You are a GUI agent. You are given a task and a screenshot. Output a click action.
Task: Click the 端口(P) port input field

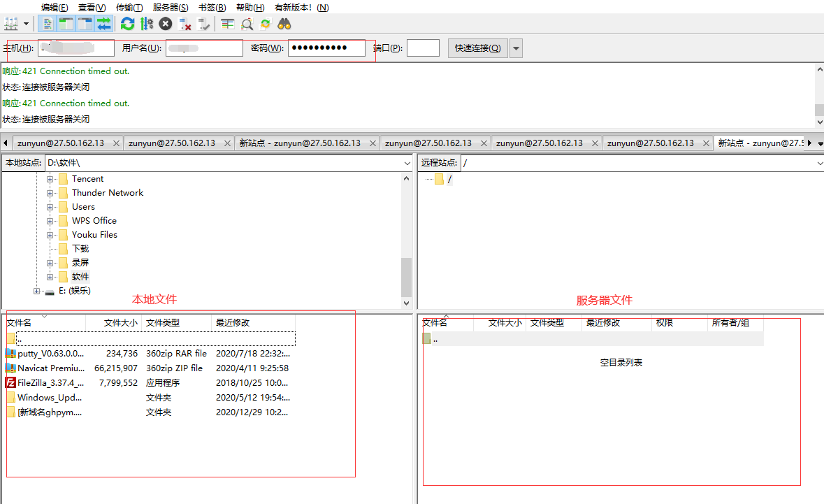click(423, 48)
